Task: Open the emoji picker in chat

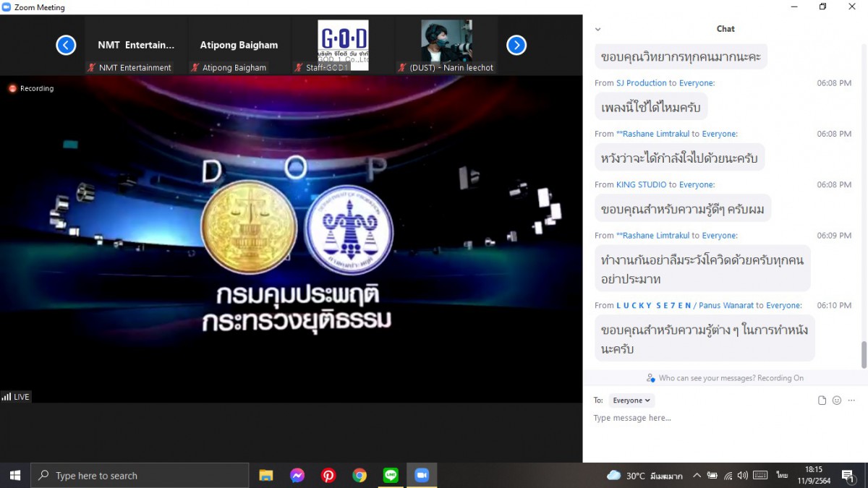Action: tap(837, 401)
